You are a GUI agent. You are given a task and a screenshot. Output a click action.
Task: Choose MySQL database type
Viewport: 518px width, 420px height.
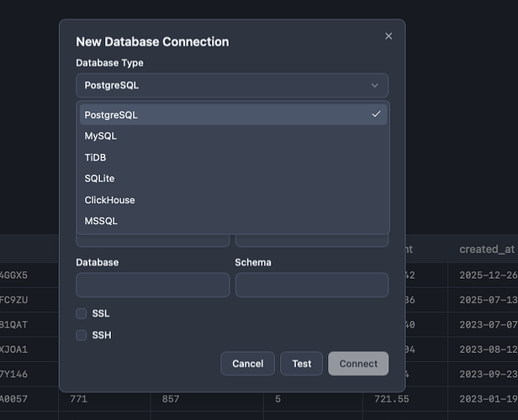click(101, 136)
